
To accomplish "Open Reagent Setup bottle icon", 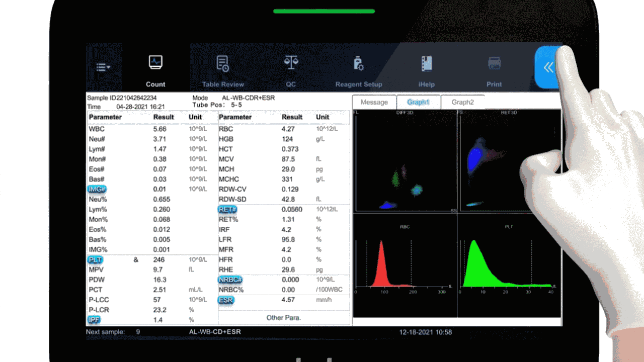I will [x=358, y=64].
